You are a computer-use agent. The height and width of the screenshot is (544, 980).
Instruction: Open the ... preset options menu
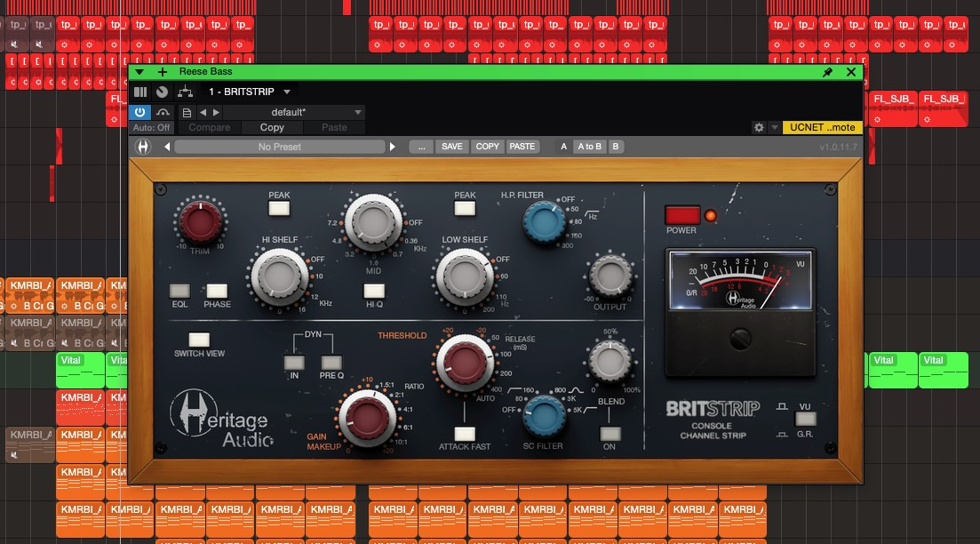421,147
